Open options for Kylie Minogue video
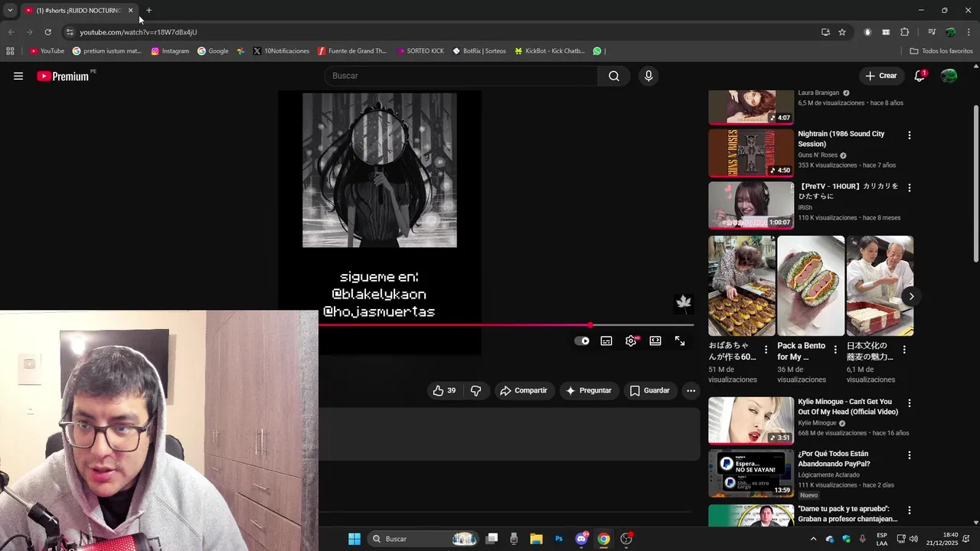Viewport: 980px width, 551px height. pyautogui.click(x=910, y=403)
